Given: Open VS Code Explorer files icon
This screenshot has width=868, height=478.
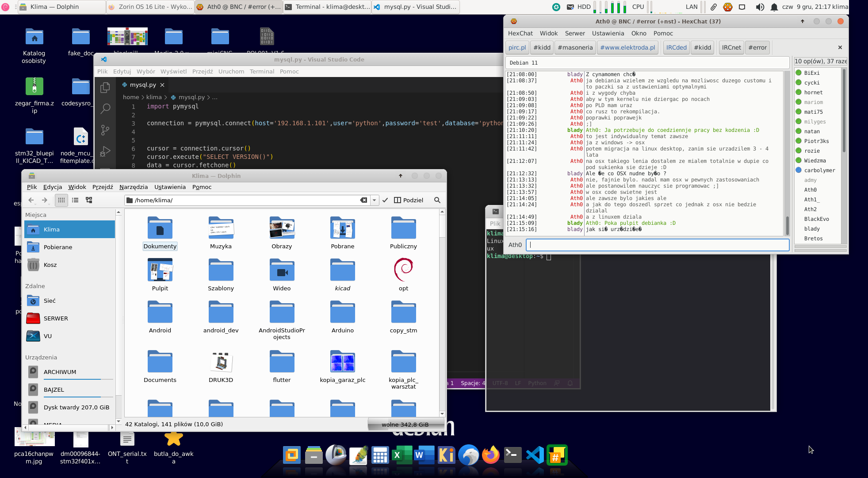Looking at the screenshot, I should [x=105, y=88].
